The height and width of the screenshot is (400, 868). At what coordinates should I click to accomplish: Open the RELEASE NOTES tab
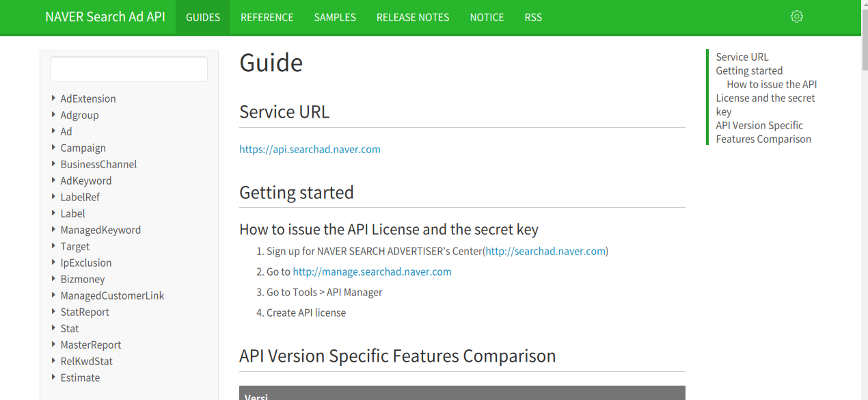click(413, 17)
